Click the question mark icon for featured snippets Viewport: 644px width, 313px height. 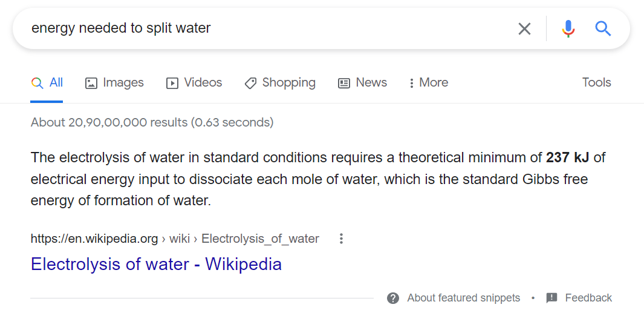point(393,298)
